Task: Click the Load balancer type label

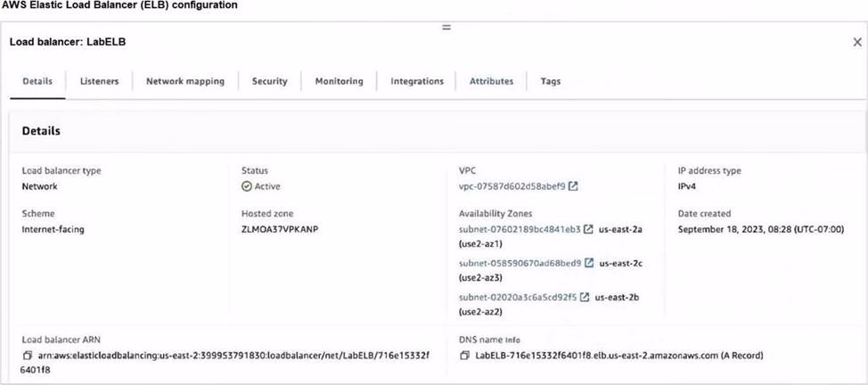Action: point(61,171)
